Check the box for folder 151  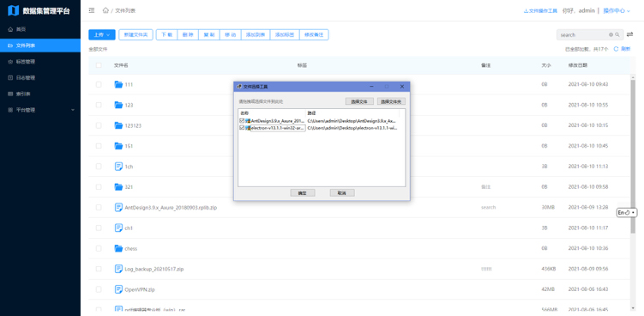pos(99,146)
